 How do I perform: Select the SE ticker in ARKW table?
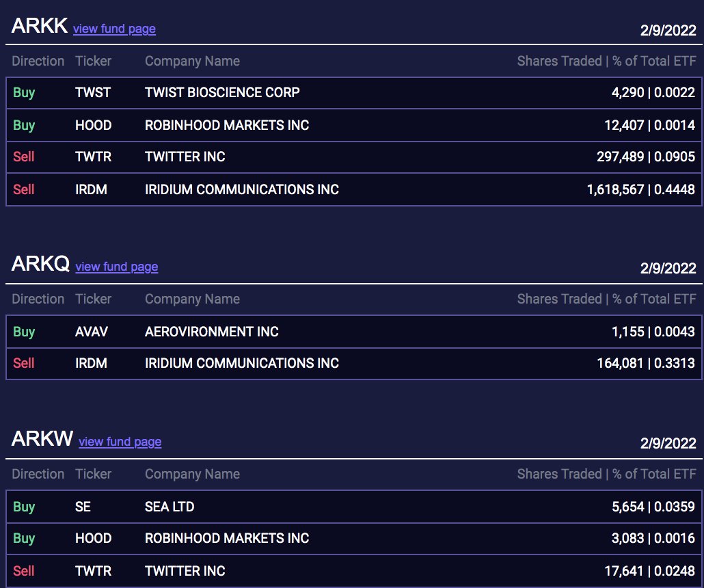tap(83, 507)
